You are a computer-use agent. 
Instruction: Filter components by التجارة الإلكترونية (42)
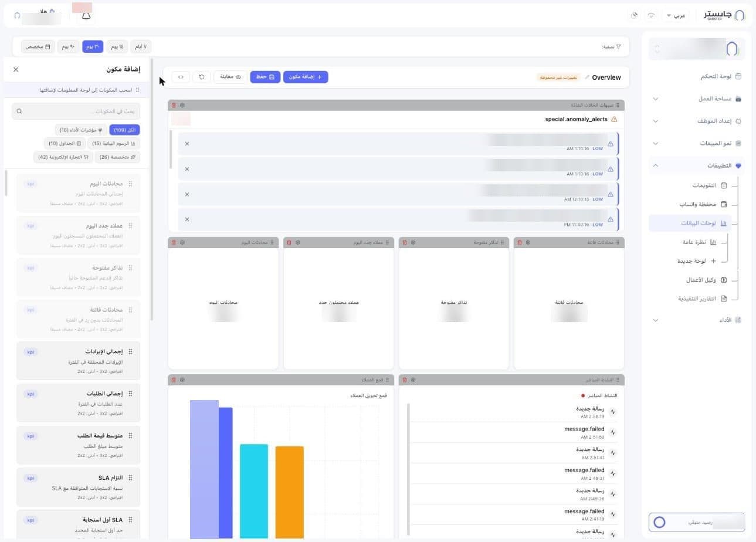(63, 157)
